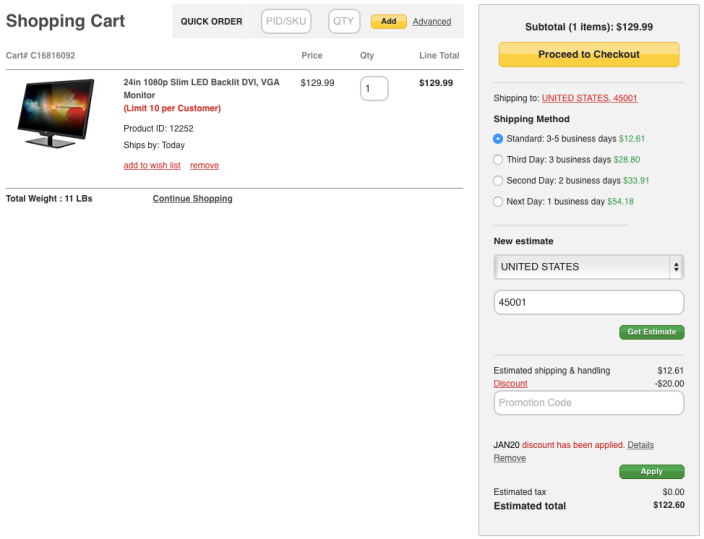The image size is (704, 539).
Task: Click the item quantity box showing 1
Action: (x=373, y=89)
